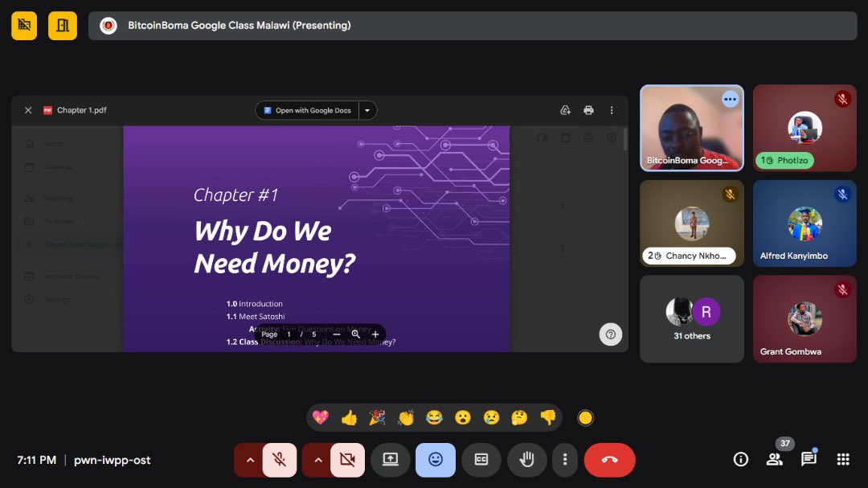The height and width of the screenshot is (488, 868).
Task: Open with Google Docs
Action: tap(308, 110)
